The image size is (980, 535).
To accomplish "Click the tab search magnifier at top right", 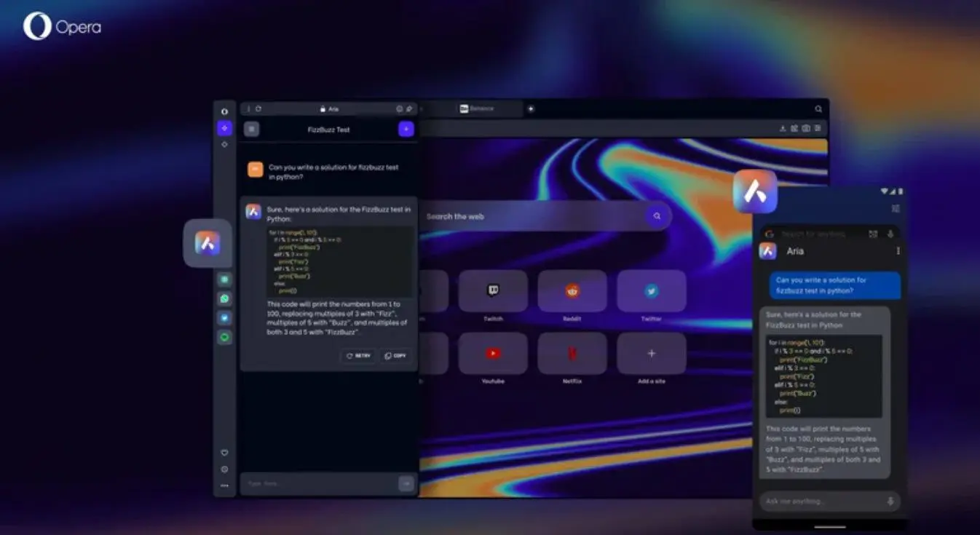I will click(x=818, y=108).
